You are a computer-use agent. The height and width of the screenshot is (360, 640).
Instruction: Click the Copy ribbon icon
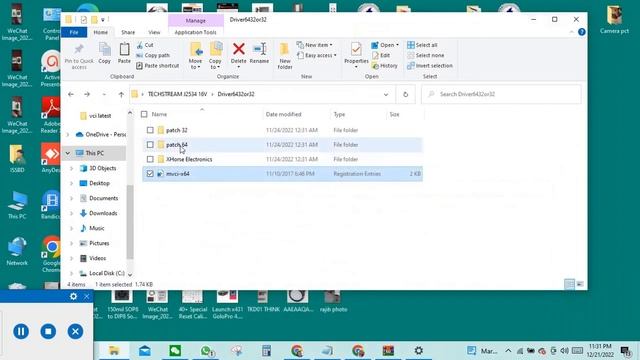(x=104, y=53)
